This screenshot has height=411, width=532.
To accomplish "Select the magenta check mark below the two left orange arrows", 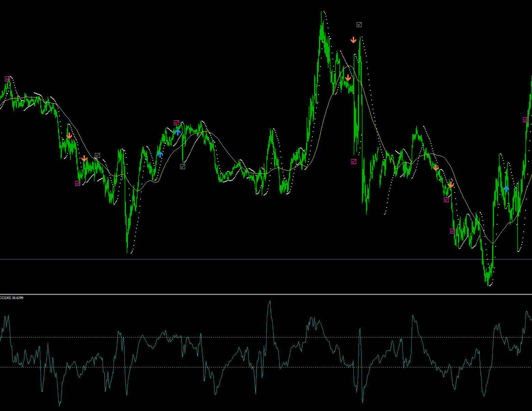I will tap(77, 183).
